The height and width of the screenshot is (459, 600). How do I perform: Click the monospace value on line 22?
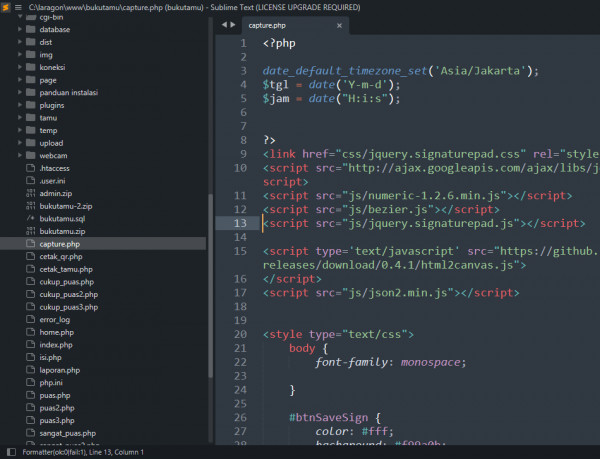coord(430,362)
